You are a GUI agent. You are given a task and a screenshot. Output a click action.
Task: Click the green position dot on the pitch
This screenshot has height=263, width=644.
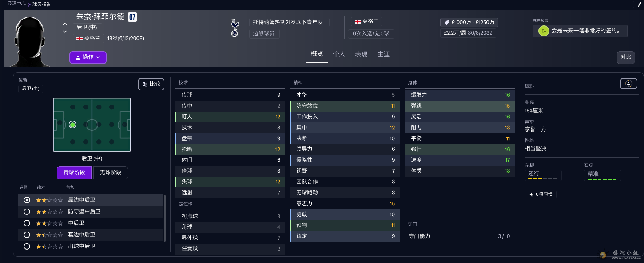pos(73,125)
